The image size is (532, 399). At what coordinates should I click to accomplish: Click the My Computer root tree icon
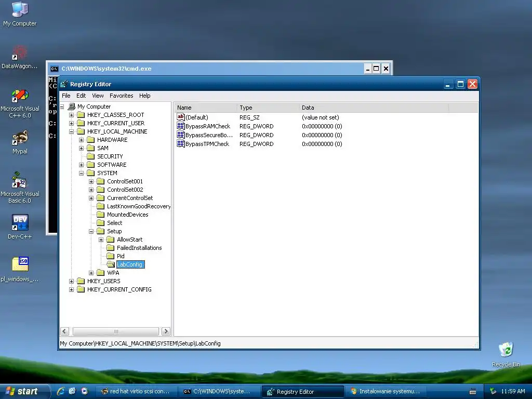[72, 107]
